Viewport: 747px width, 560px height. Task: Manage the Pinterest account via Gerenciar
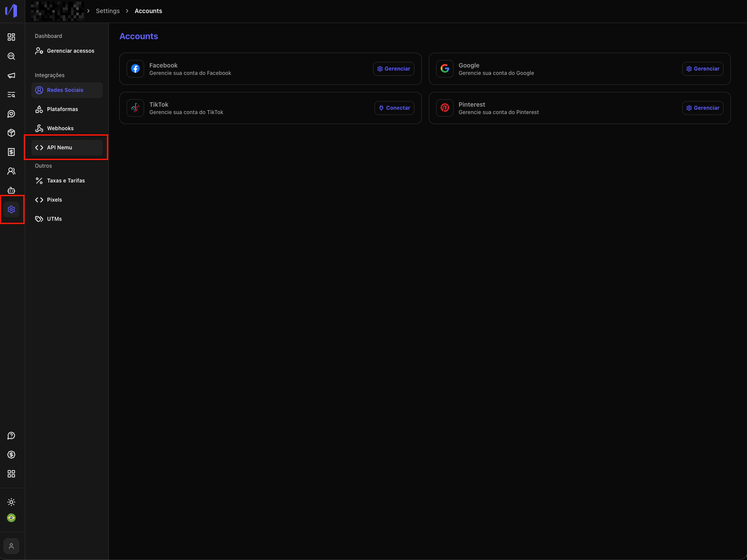703,108
